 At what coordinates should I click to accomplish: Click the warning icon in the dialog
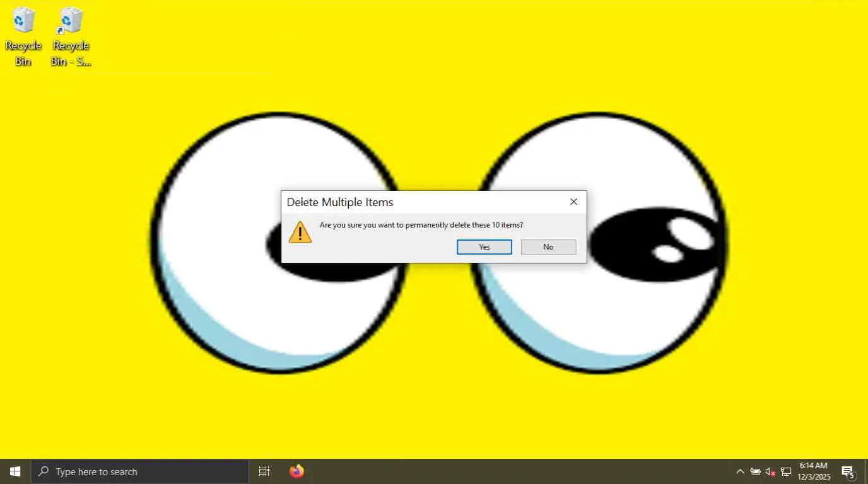click(300, 232)
